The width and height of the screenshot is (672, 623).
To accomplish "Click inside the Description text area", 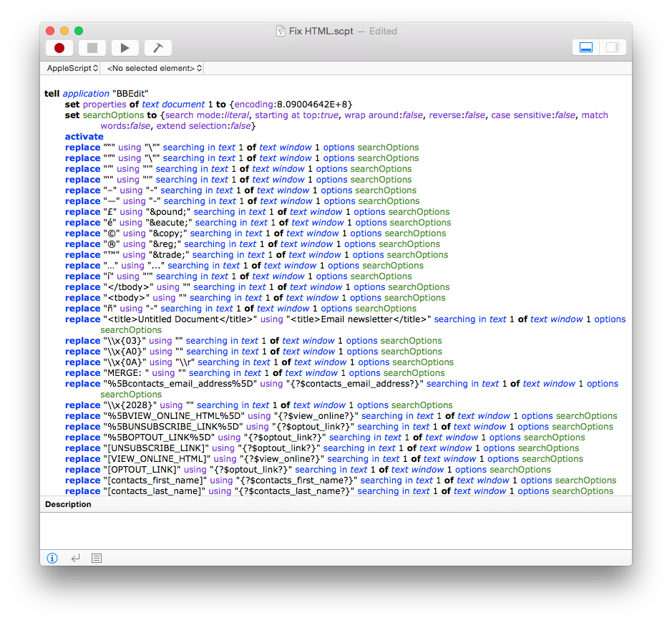I will coord(335,530).
